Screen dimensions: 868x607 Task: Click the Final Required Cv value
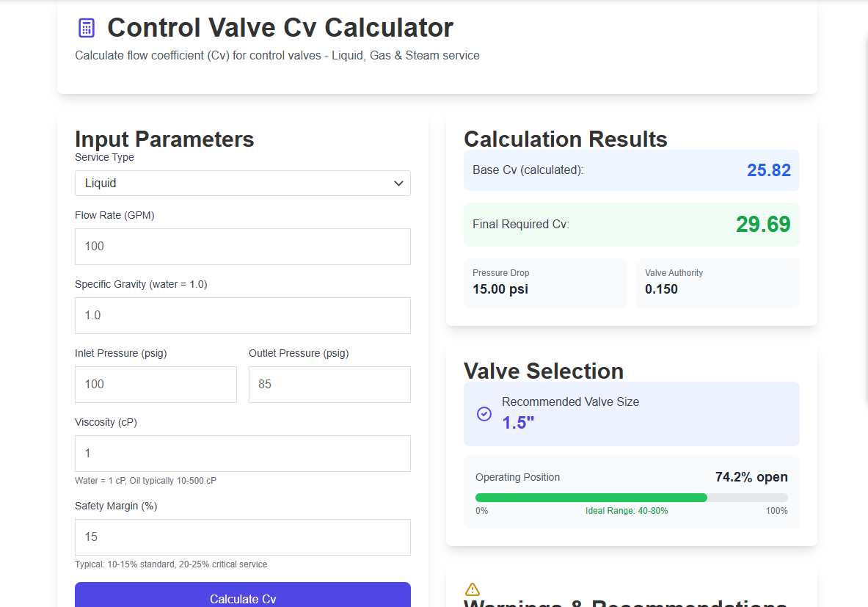(x=763, y=225)
